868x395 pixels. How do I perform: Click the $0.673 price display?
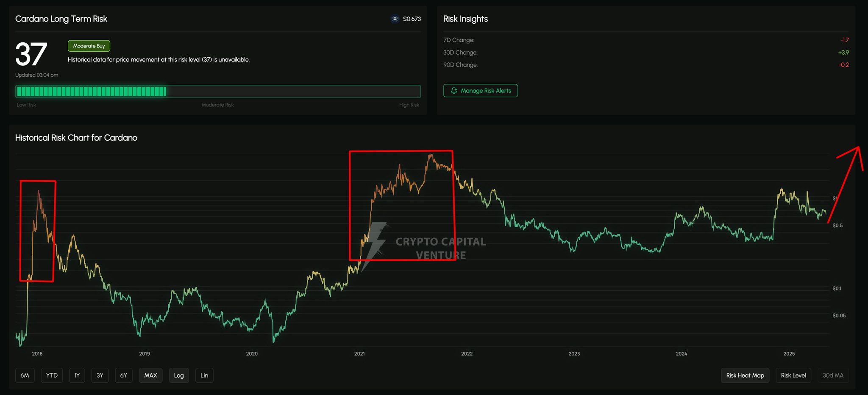(x=412, y=19)
